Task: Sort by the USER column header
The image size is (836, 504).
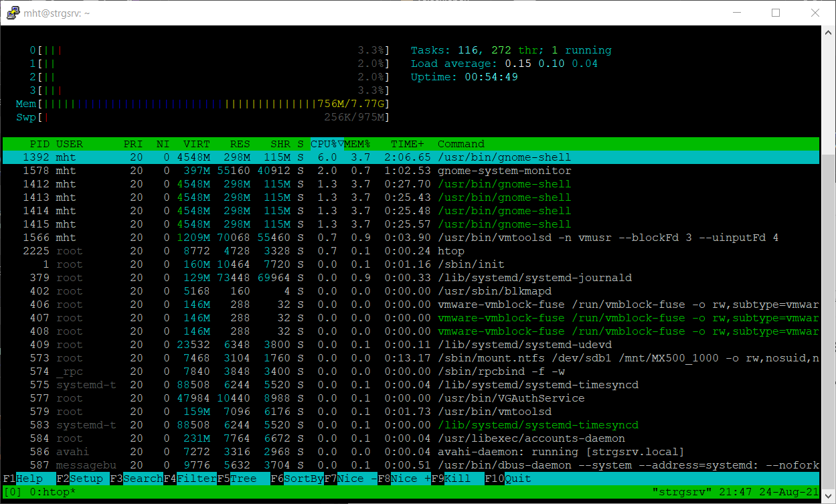Action: click(x=70, y=144)
